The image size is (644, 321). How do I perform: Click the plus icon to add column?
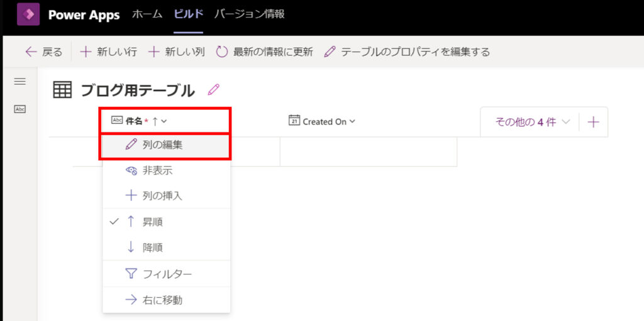coord(592,122)
